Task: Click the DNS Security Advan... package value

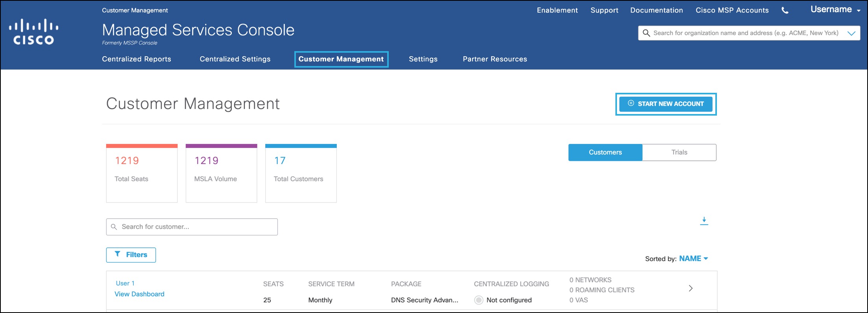Action: 425,300
